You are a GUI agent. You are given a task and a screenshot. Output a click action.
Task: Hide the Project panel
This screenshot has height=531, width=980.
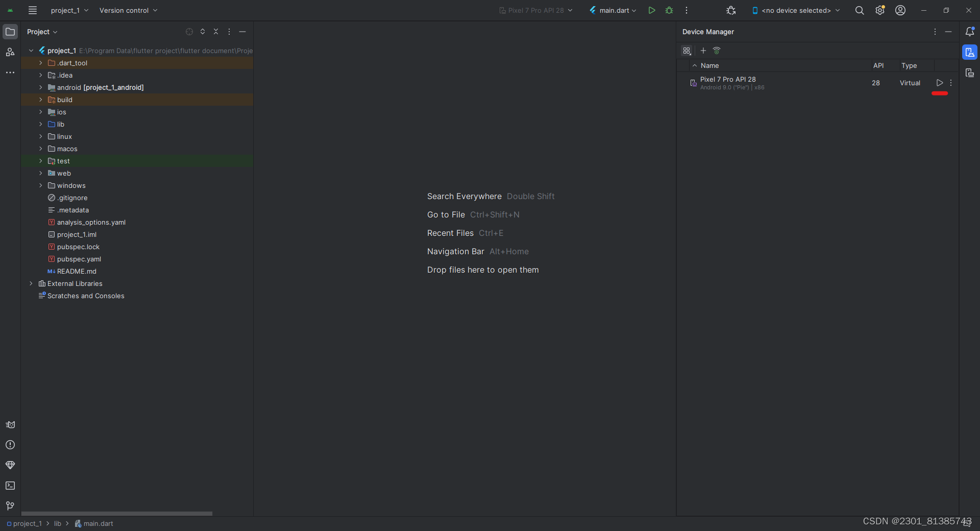pyautogui.click(x=242, y=32)
